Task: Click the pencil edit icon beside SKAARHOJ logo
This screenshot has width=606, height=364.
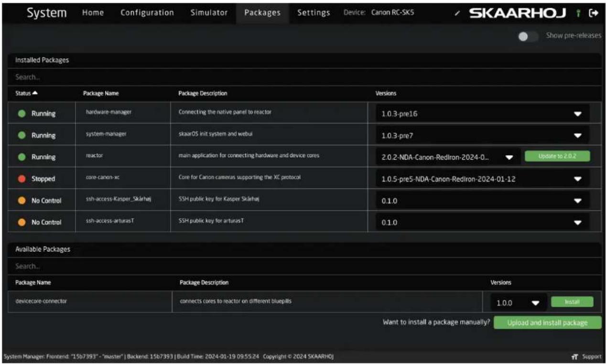Action: [457, 13]
